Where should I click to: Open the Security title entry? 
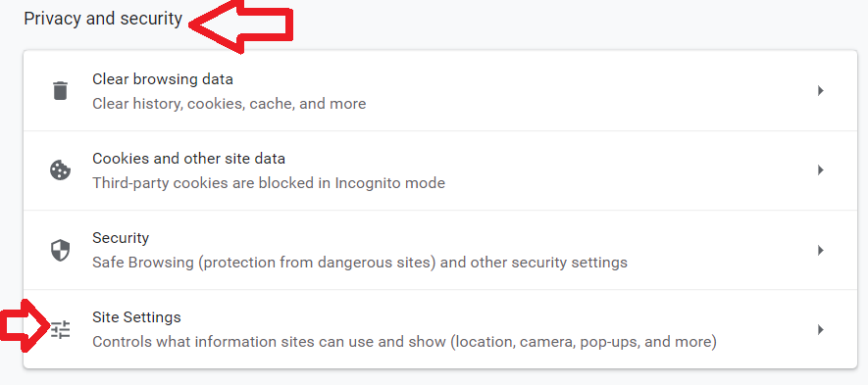121,238
